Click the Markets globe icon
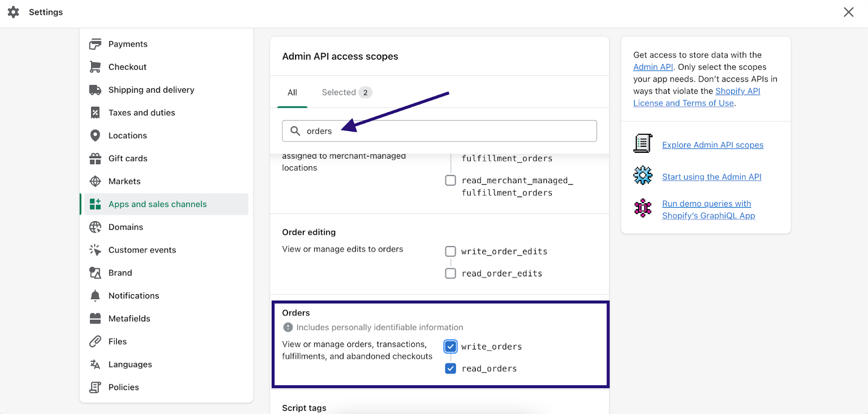 [95, 181]
